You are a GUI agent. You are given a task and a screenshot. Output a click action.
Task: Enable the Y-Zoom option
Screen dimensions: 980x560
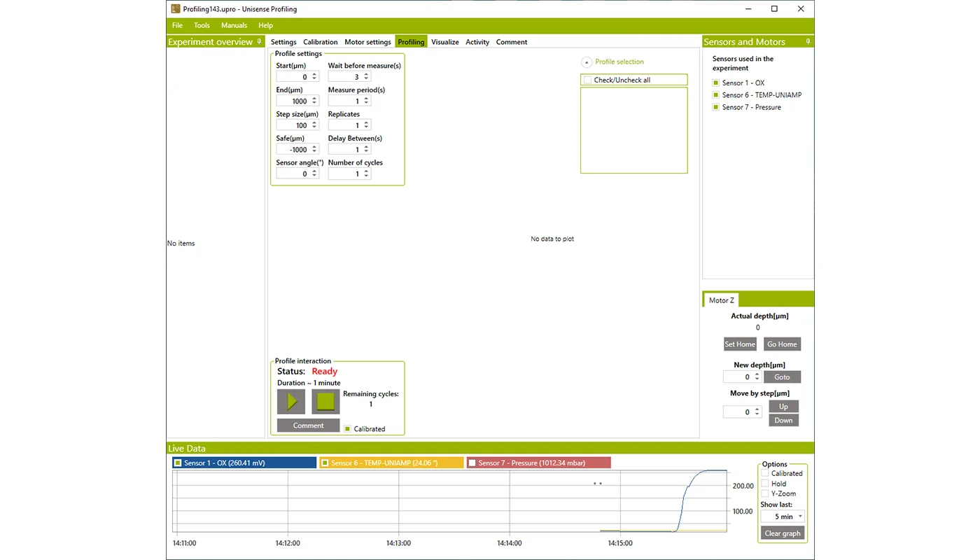pyautogui.click(x=765, y=493)
